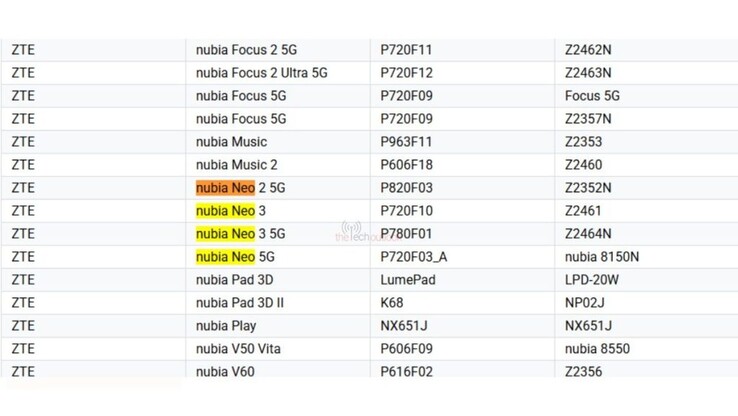Click the orange-highlighted nubia Neo text
The height and width of the screenshot is (416, 738).
226,188
